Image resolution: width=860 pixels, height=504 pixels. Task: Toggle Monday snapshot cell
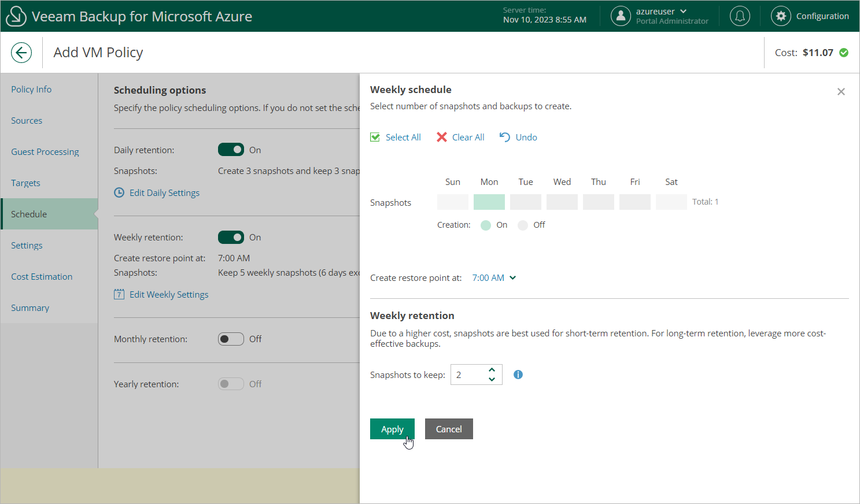[x=489, y=202]
